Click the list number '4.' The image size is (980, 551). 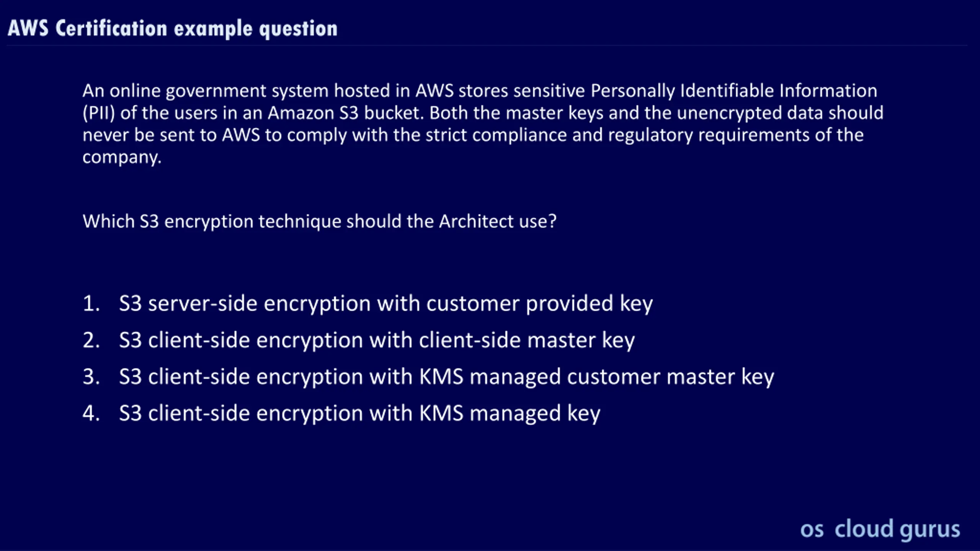91,413
